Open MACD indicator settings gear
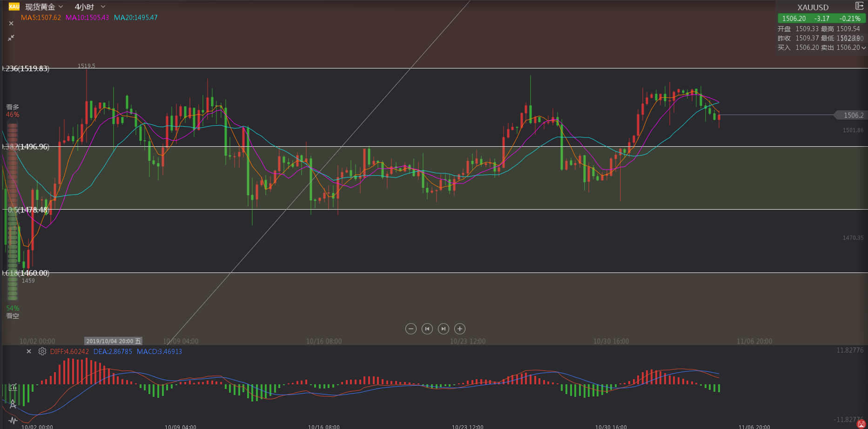Viewport: 868px width, 429px height. (42, 352)
